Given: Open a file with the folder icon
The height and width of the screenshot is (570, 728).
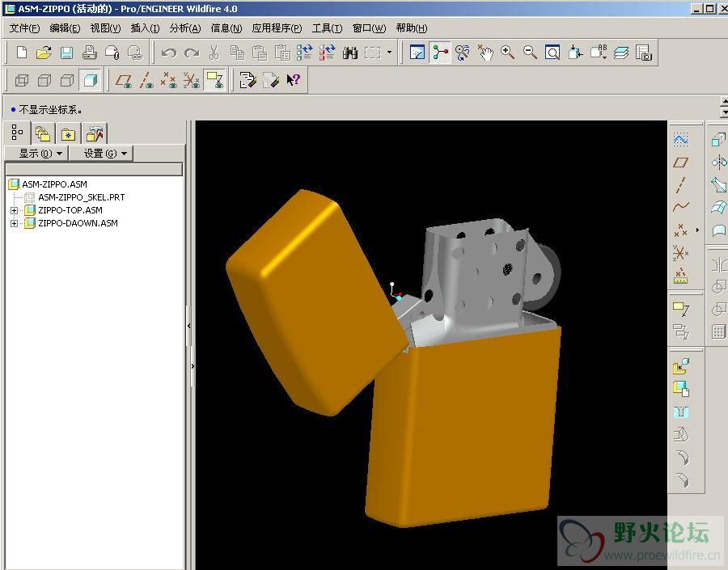Looking at the screenshot, I should [44, 53].
